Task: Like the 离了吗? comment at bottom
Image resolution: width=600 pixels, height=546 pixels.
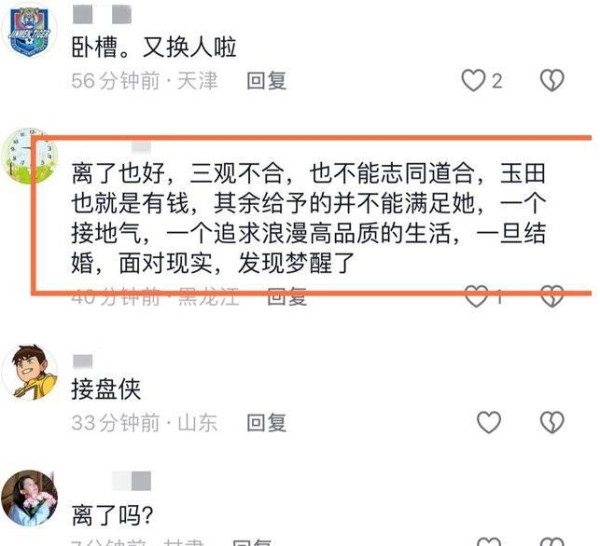Action: 489,541
